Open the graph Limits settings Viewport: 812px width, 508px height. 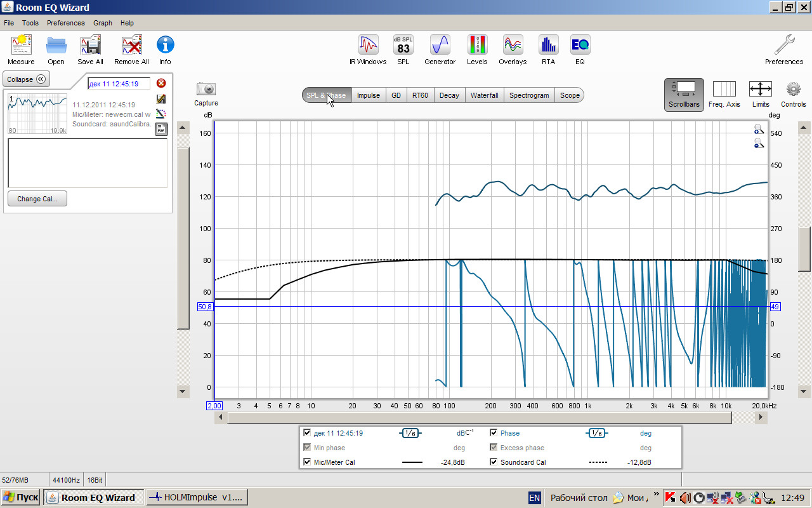[760, 93]
